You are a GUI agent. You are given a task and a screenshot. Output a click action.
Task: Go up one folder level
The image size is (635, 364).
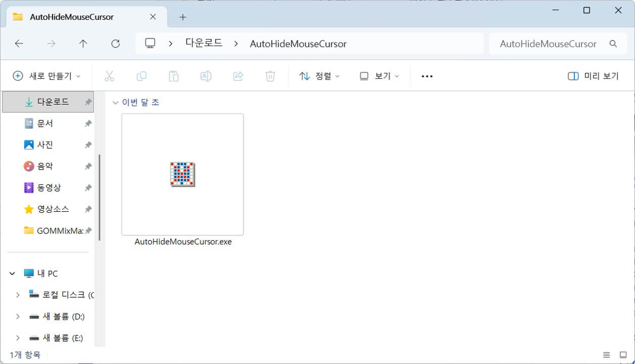[x=83, y=44]
